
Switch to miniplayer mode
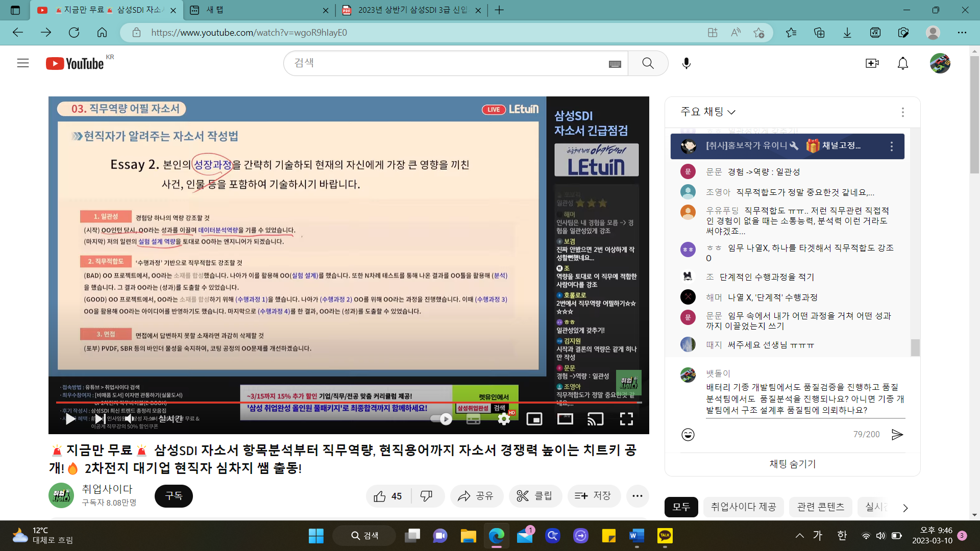coord(534,419)
